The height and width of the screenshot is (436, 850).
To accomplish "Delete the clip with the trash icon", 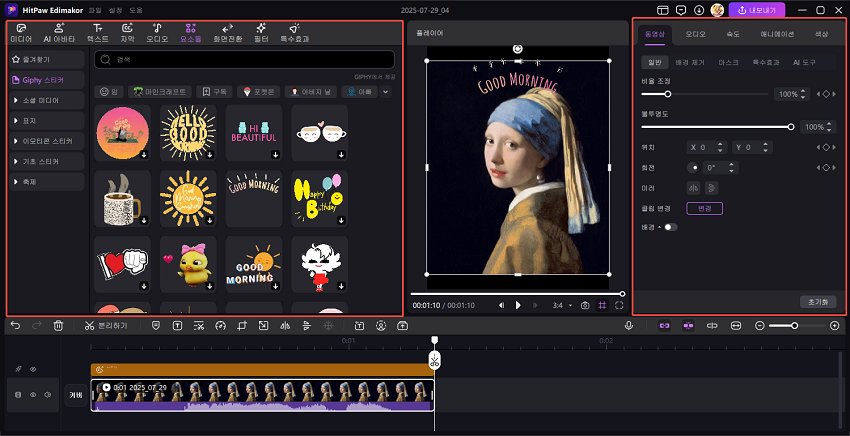I will [59, 325].
